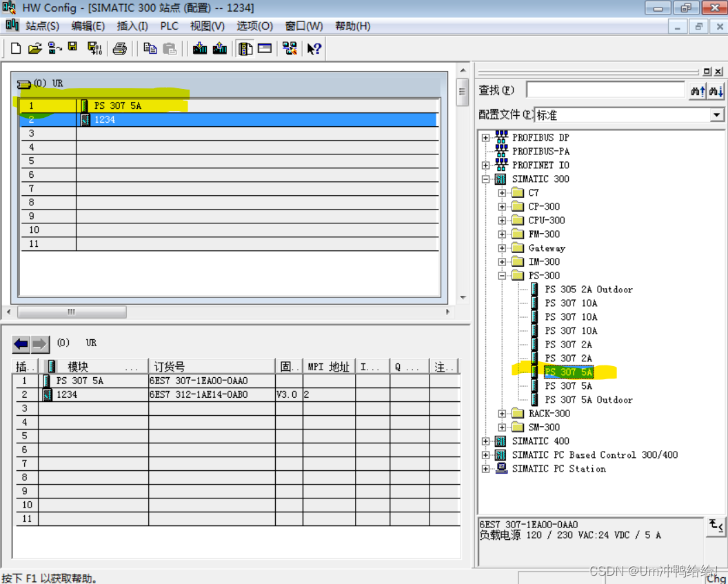Create a new station with New icon

tap(16, 48)
